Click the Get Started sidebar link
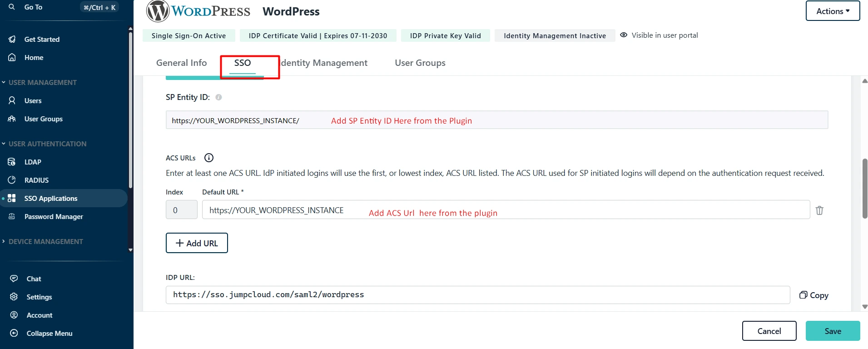 pos(42,39)
